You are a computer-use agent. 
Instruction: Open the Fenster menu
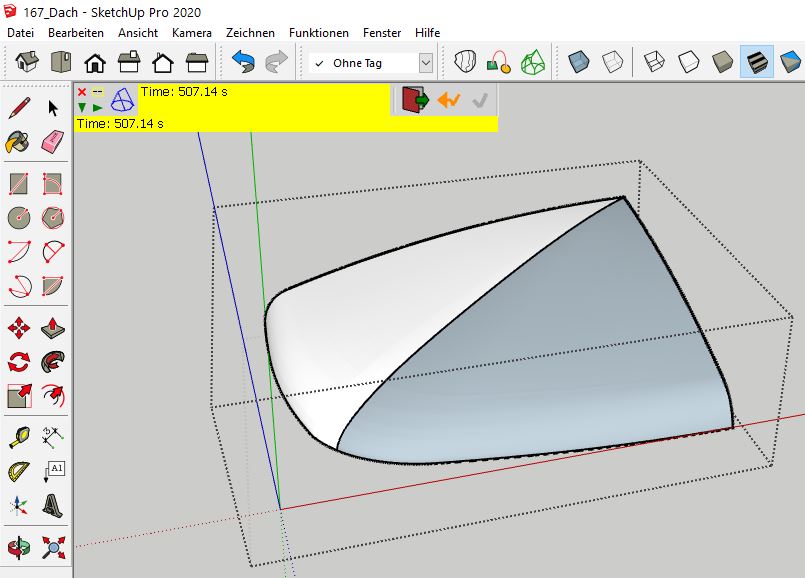point(382,33)
